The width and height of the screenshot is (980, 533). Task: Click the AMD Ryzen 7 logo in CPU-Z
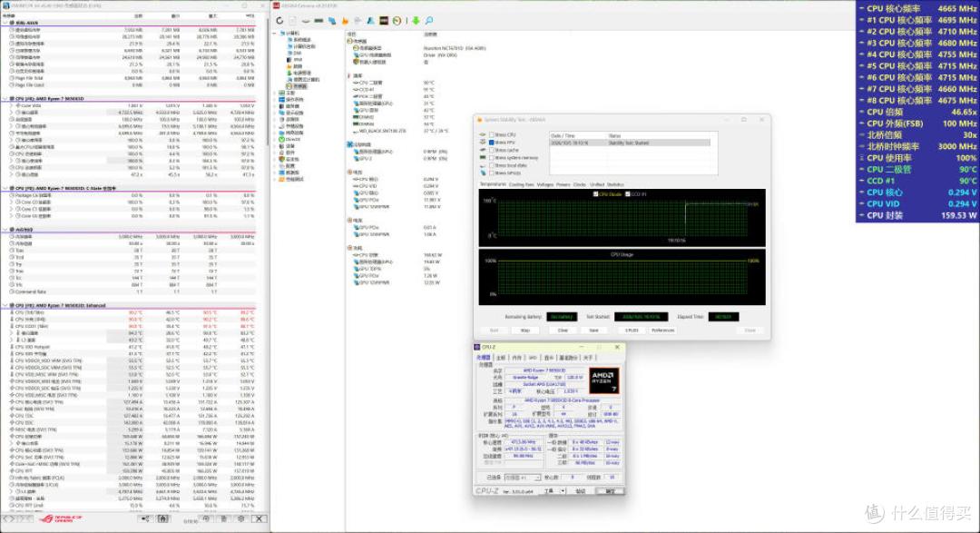[604, 380]
